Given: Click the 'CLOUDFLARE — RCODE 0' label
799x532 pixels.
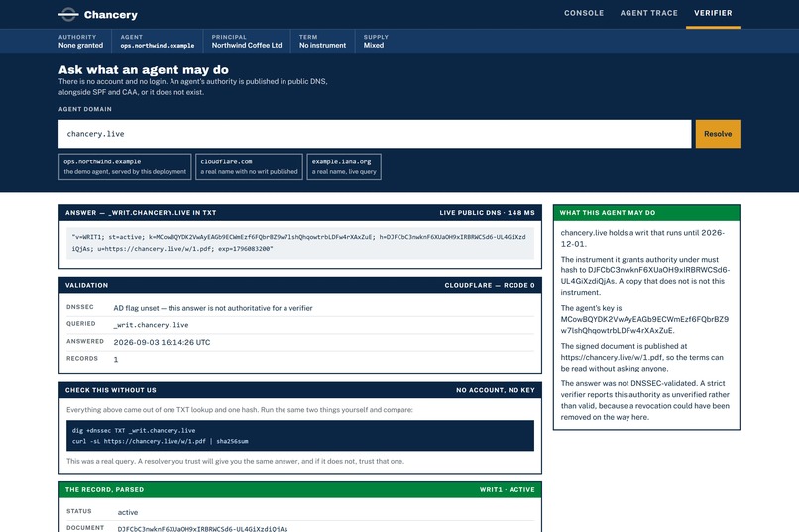Looking at the screenshot, I should pyautogui.click(x=490, y=285).
